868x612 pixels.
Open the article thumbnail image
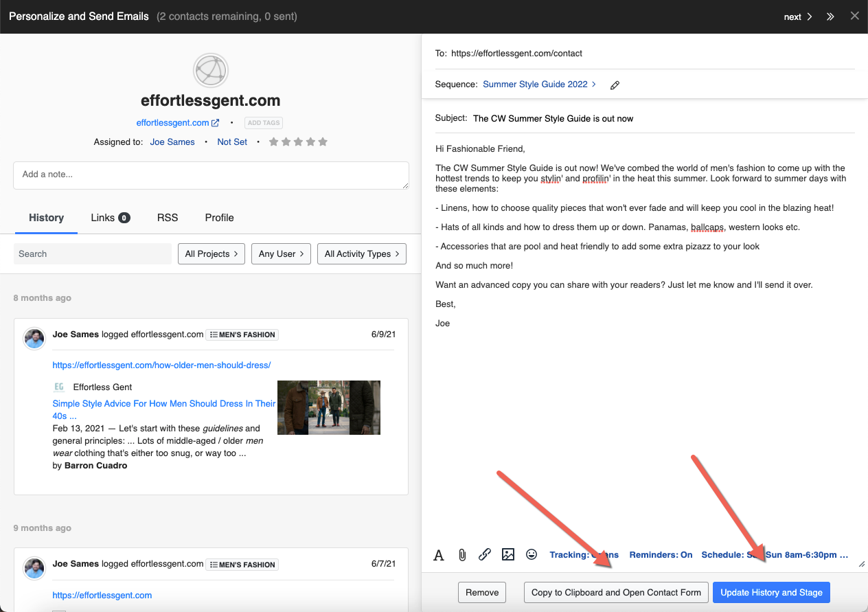click(328, 408)
